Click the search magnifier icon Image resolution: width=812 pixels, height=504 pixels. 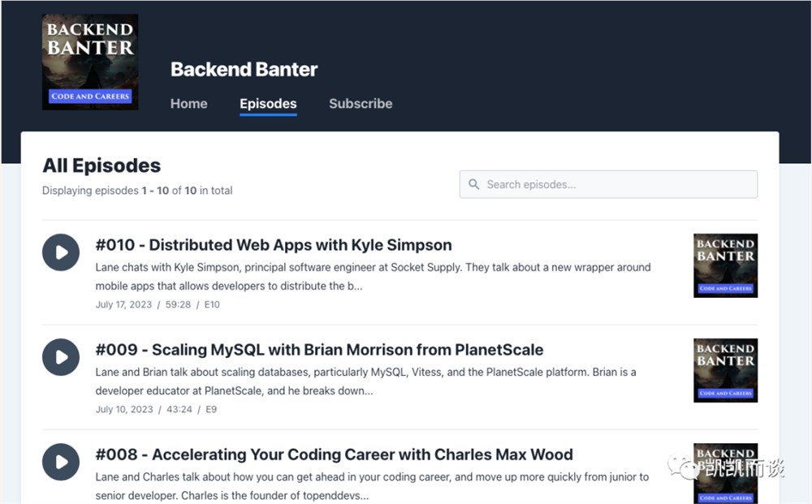pyautogui.click(x=474, y=184)
